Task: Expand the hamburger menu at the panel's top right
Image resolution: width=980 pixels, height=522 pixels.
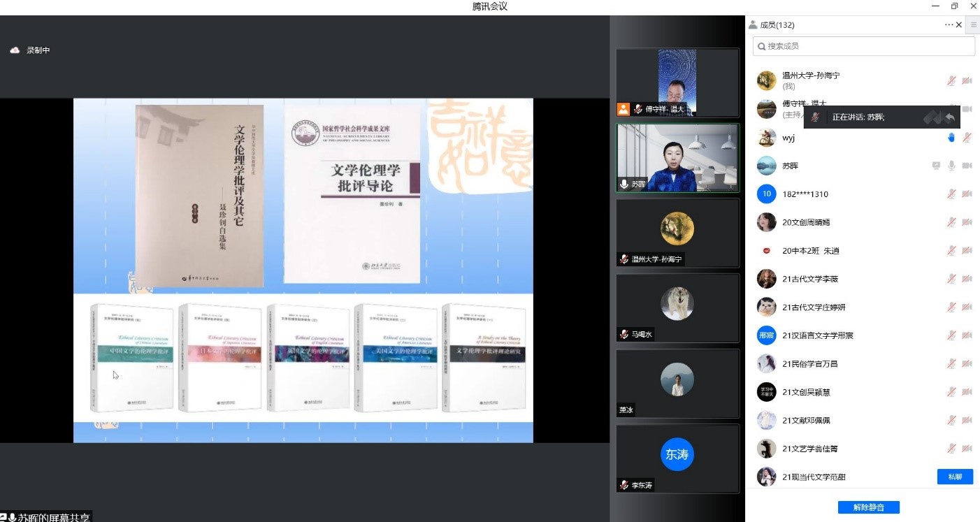Action: [x=974, y=25]
